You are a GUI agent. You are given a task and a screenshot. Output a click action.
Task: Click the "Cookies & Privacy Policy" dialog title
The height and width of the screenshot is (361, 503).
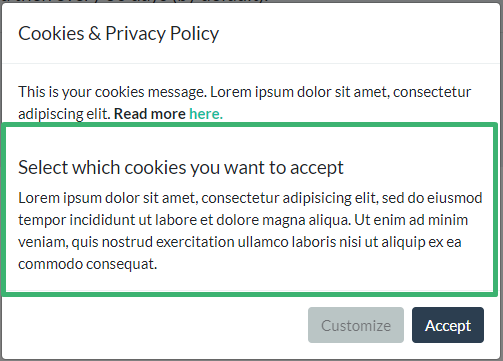coord(118,33)
